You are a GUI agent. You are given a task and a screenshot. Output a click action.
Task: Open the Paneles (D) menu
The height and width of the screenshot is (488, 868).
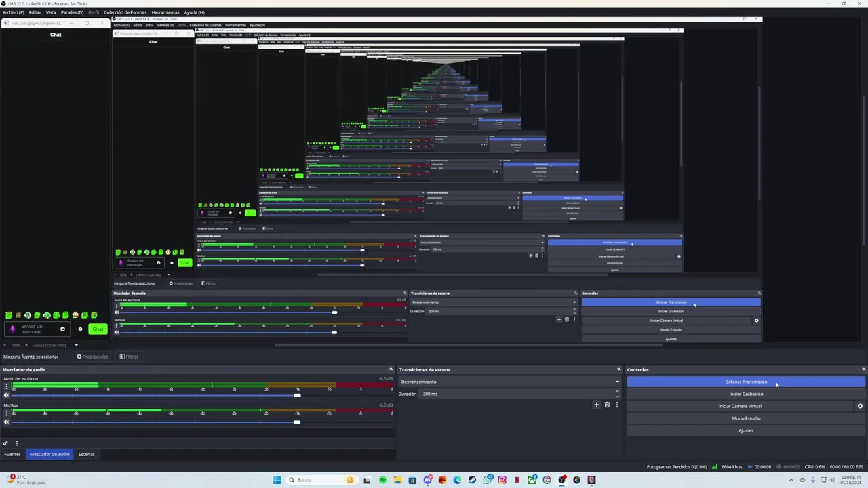click(72, 12)
